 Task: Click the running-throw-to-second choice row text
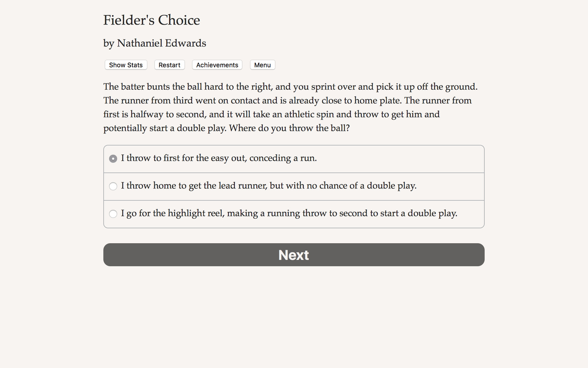(x=289, y=214)
